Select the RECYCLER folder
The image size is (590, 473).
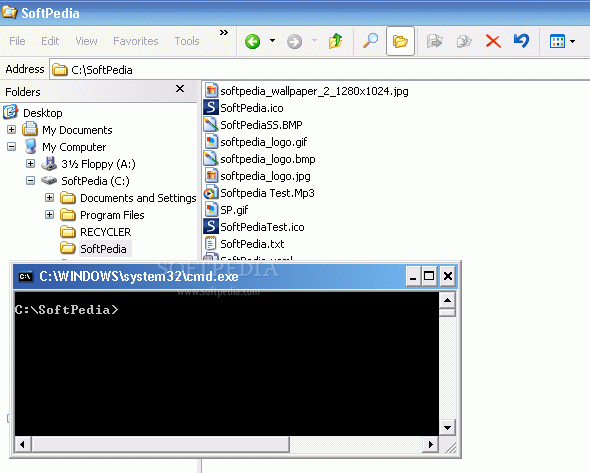[x=105, y=232]
